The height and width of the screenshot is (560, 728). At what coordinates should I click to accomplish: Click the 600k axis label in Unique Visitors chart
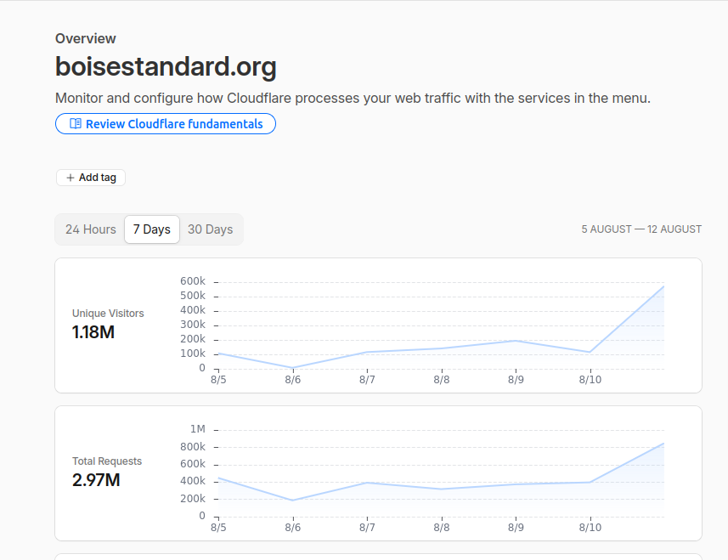coord(193,281)
